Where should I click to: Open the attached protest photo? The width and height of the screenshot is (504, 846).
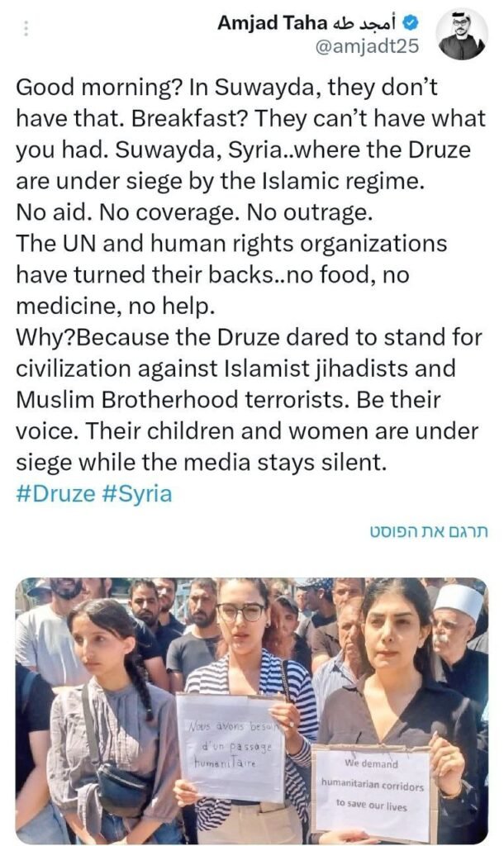252,711
